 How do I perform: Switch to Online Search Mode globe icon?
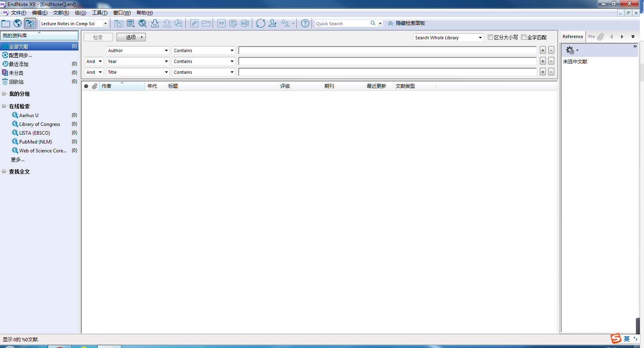(18, 24)
